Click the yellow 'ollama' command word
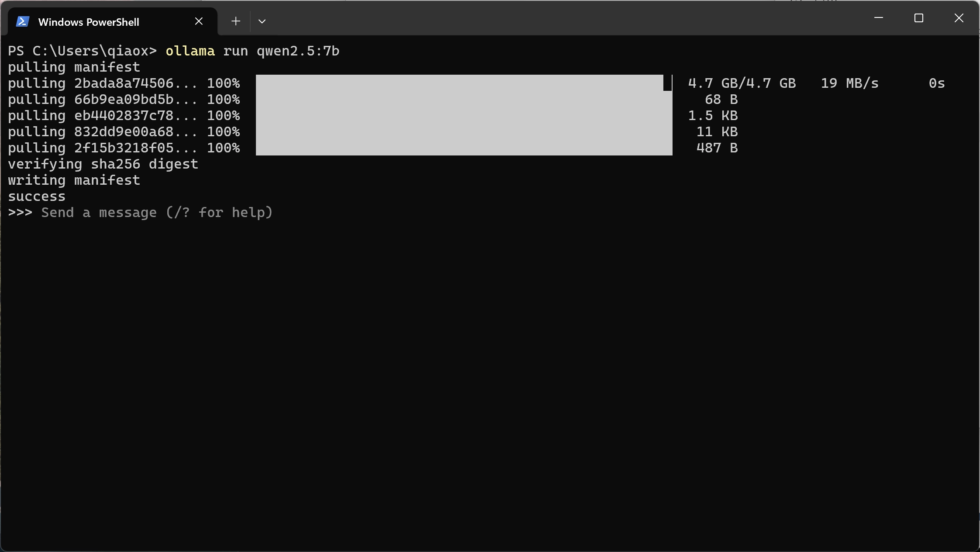The width and height of the screenshot is (980, 552). pos(190,51)
